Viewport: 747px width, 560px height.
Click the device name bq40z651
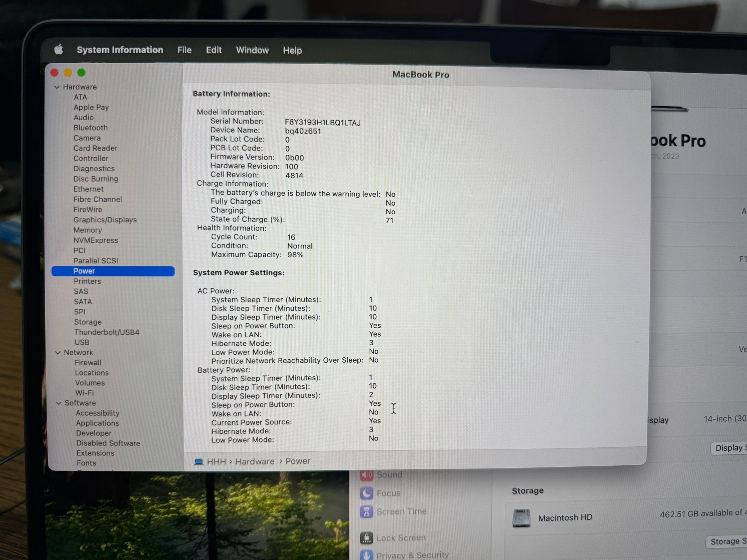[303, 131]
